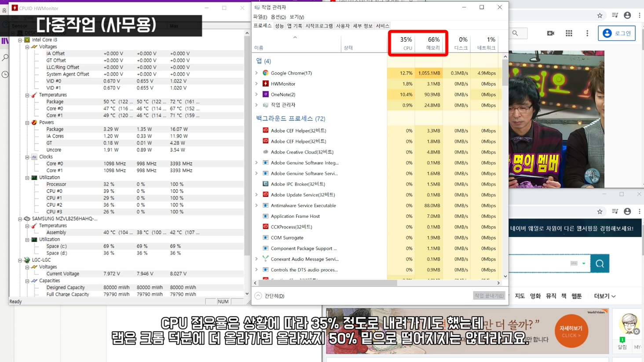Click the Adobe Creative Cloud(32비트) icon
Image resolution: width=644 pixels, height=362 pixels.
[x=266, y=152]
